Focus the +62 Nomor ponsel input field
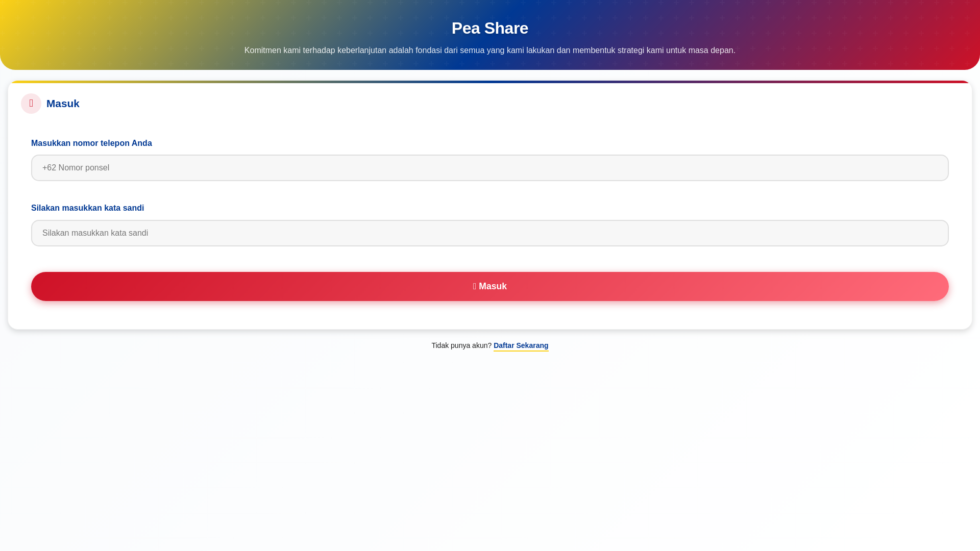This screenshot has height=551, width=980. tap(489, 168)
